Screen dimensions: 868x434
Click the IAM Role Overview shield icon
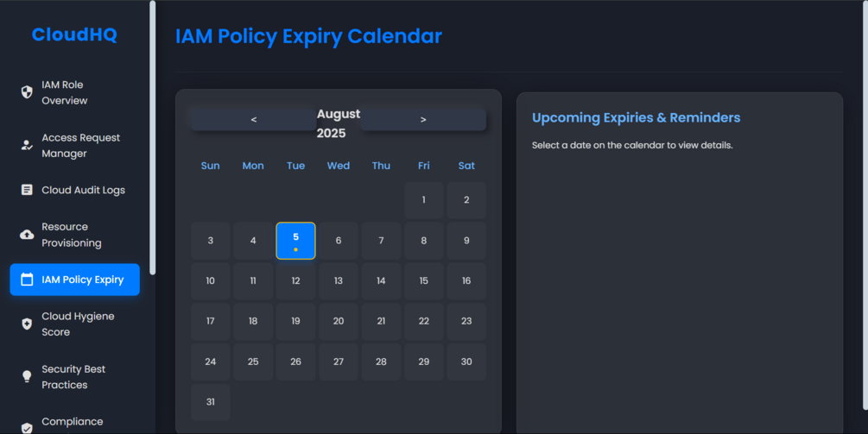click(27, 92)
